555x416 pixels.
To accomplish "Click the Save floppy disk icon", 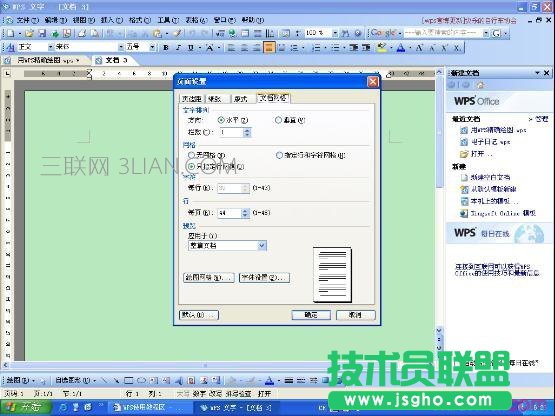I will (42, 33).
